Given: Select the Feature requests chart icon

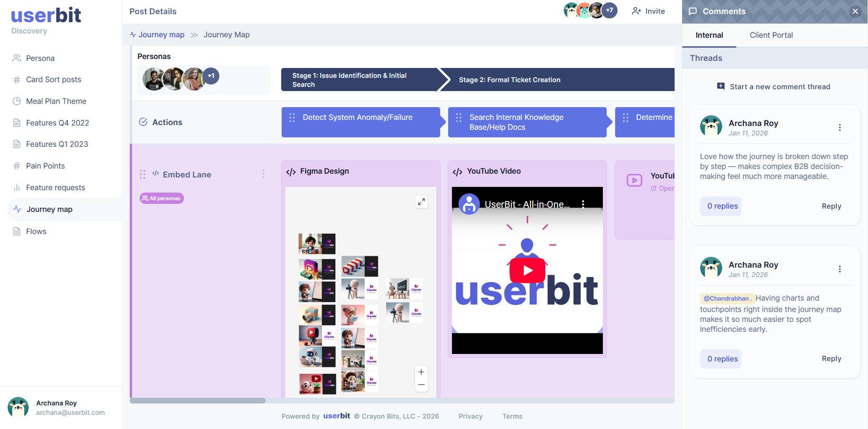Looking at the screenshot, I should [x=17, y=187].
